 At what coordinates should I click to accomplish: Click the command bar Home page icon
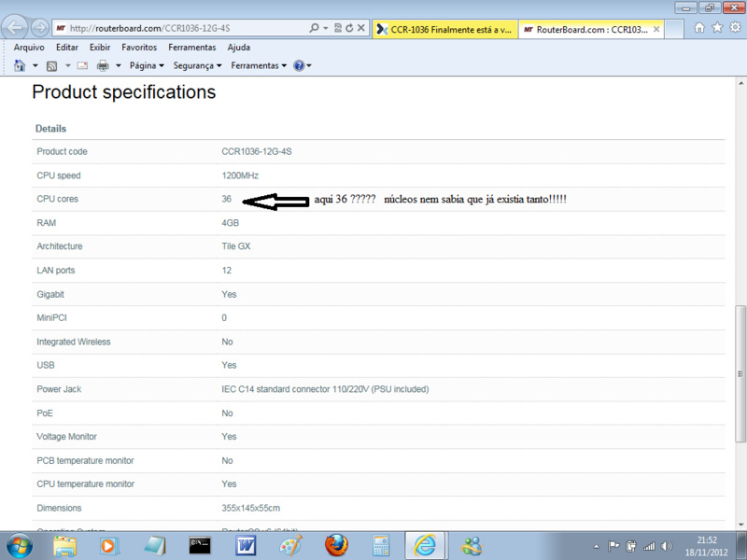[x=20, y=65]
